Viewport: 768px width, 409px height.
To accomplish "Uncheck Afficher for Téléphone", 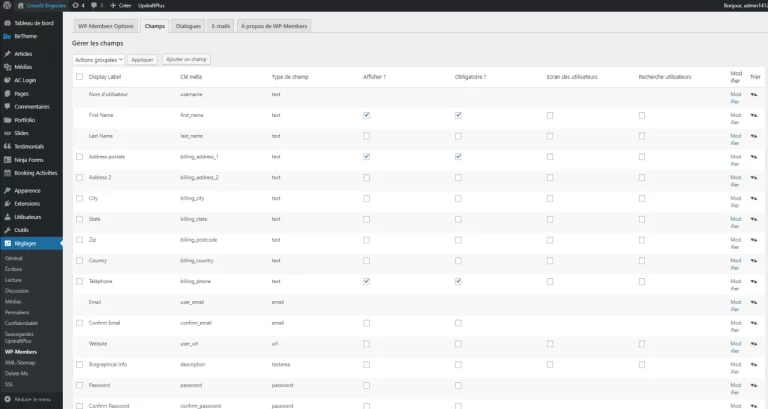I will click(x=366, y=282).
